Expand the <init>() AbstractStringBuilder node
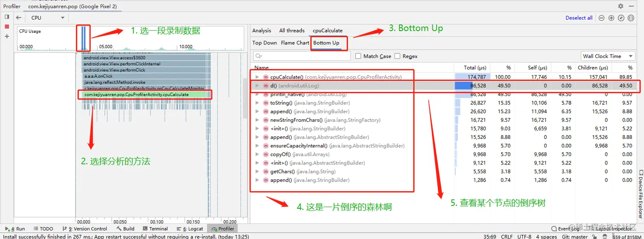644x239 pixels. (257, 163)
